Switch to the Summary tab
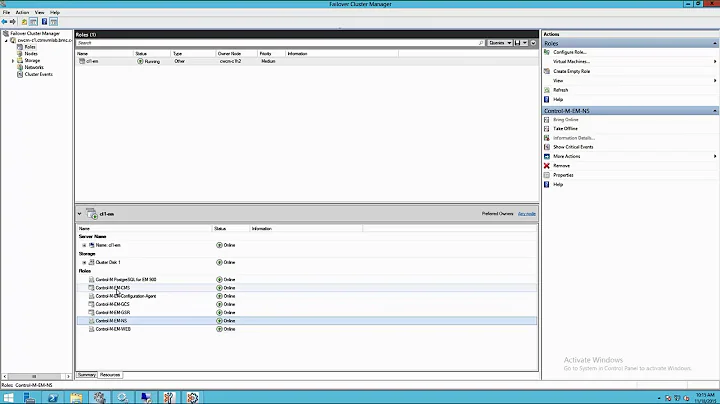This screenshot has height=404, width=720. click(x=86, y=375)
